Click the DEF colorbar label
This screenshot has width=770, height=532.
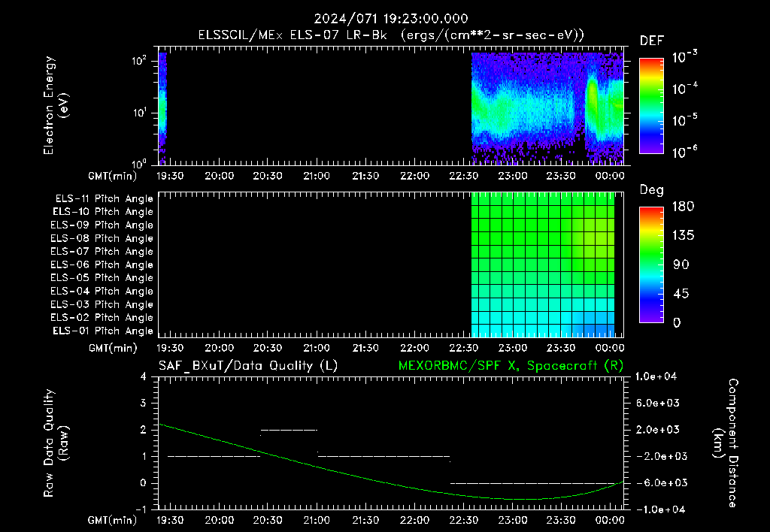pos(652,41)
